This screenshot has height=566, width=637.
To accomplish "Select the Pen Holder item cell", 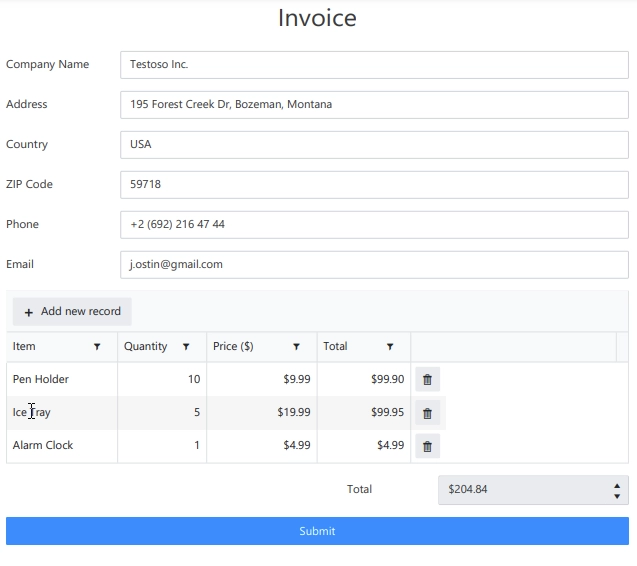I will 62,380.
